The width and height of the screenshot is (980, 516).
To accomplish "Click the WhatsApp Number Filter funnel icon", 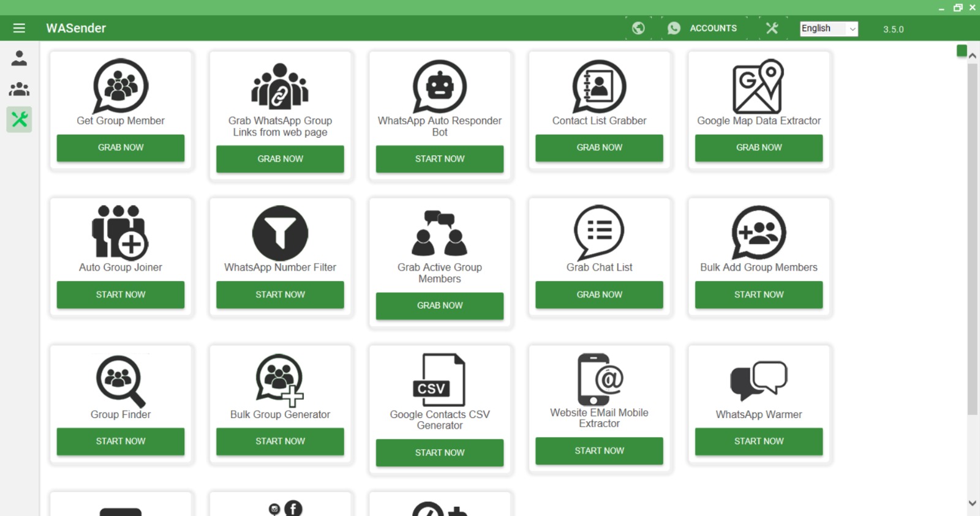I will 280,233.
